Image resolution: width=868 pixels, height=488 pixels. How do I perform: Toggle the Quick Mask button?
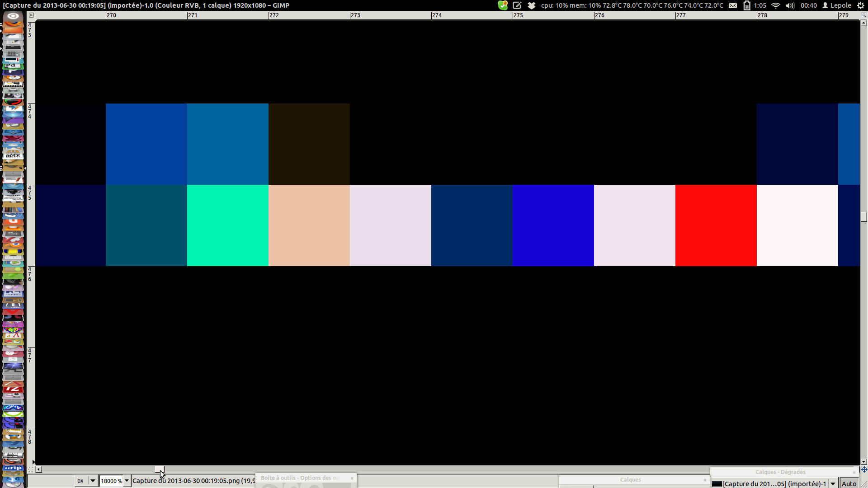pos(31,469)
